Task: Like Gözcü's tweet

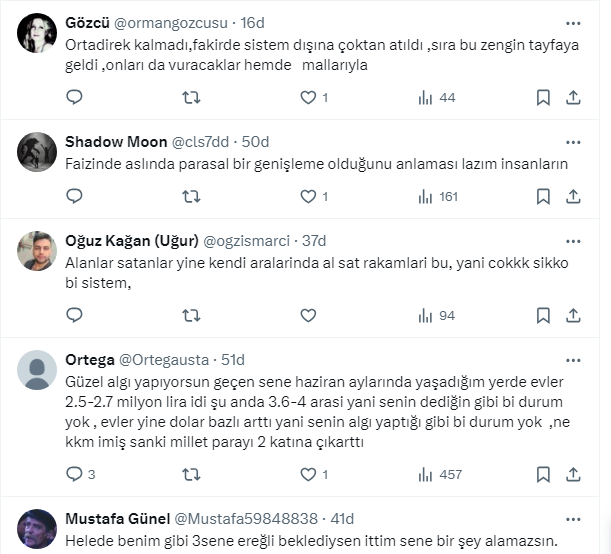Action: (308, 97)
